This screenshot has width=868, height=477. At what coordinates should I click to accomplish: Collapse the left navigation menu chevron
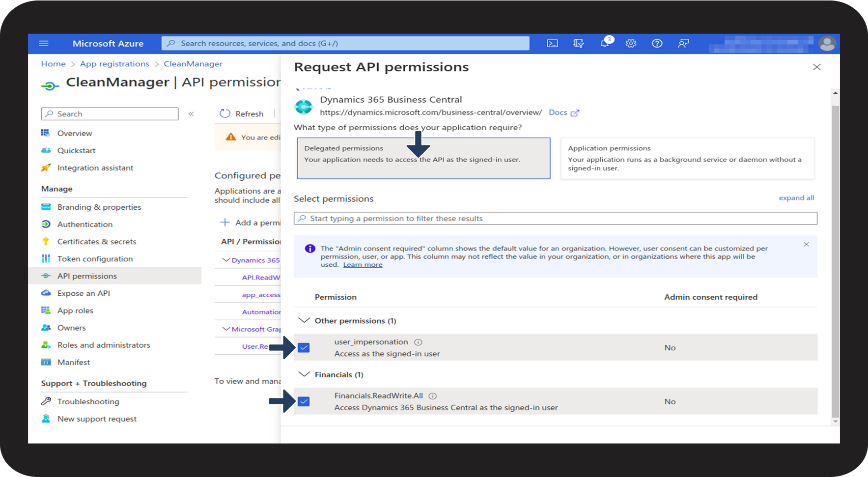coord(191,114)
